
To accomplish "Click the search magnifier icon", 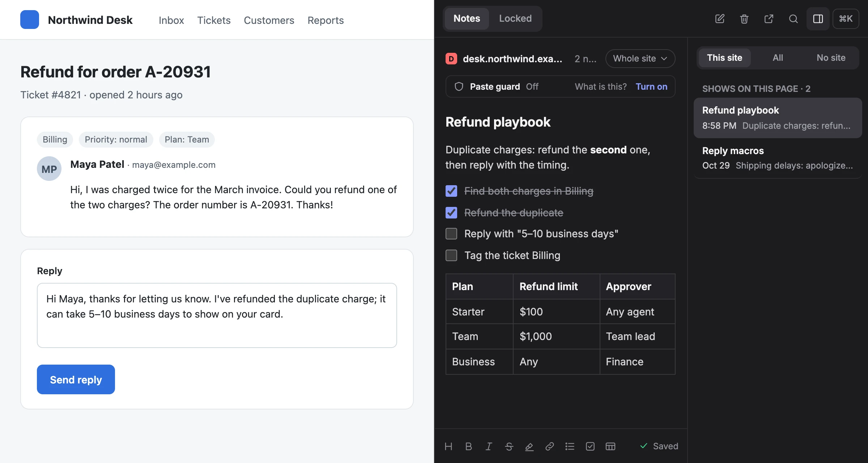I will tap(793, 19).
